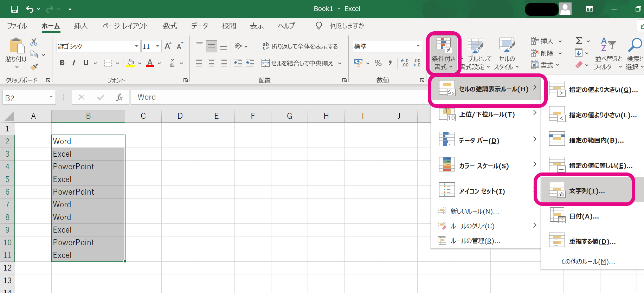This screenshot has width=644, height=293.
Task: Align cell text to the left
Action: click(x=200, y=63)
